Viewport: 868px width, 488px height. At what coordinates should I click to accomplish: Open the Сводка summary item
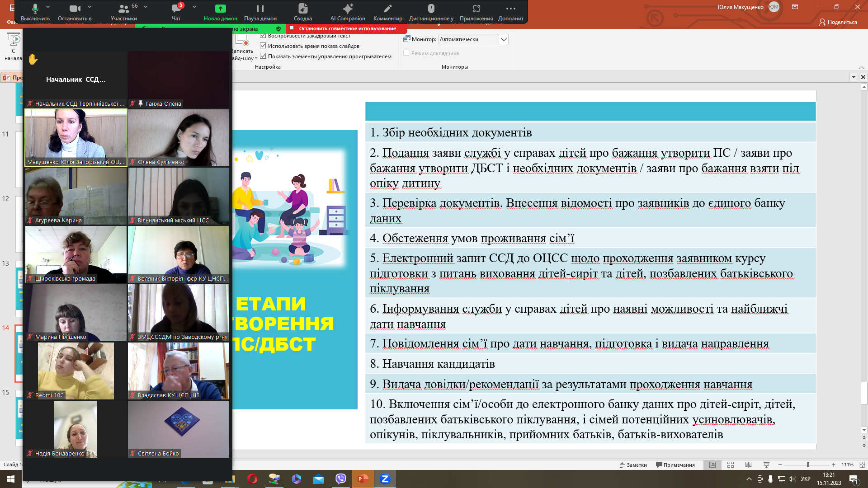[x=303, y=12]
